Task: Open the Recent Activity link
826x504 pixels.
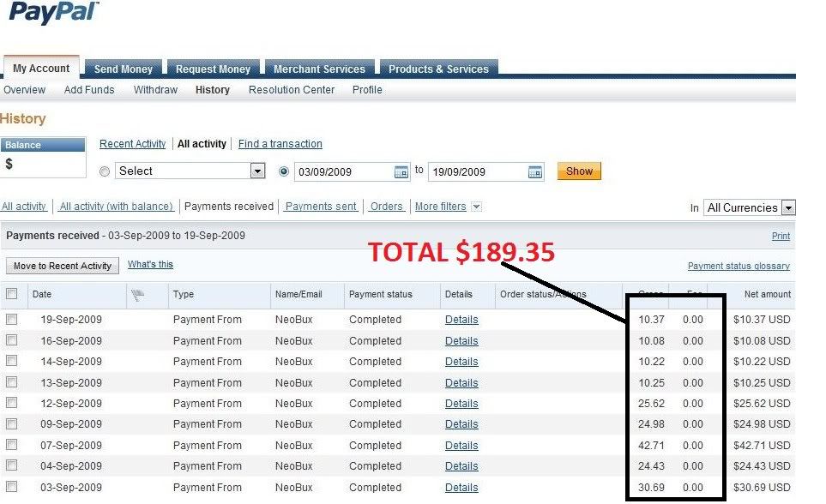Action: coord(133,144)
